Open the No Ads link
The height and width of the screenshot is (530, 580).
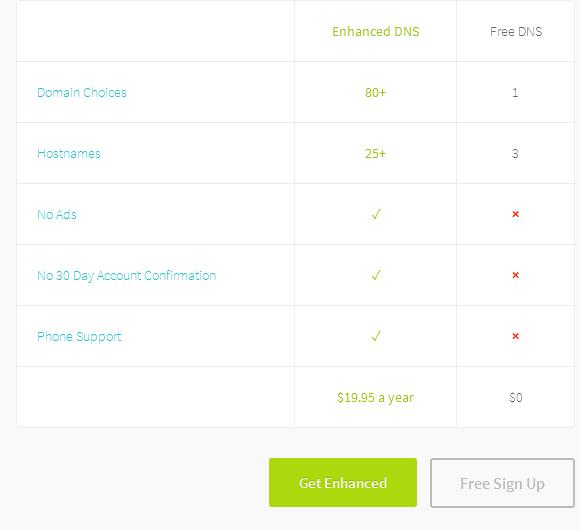tap(57, 215)
